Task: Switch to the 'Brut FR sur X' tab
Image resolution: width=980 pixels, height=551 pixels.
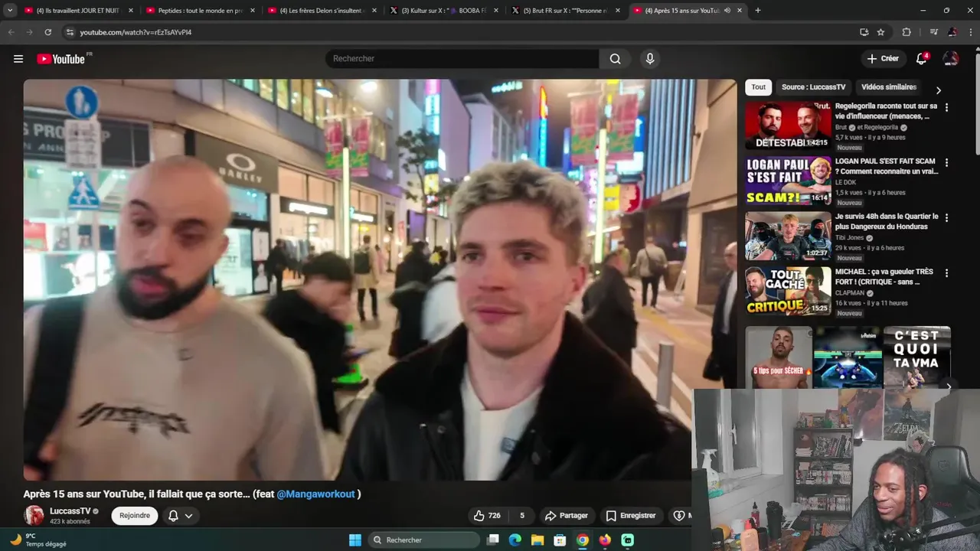Action: 566,11
